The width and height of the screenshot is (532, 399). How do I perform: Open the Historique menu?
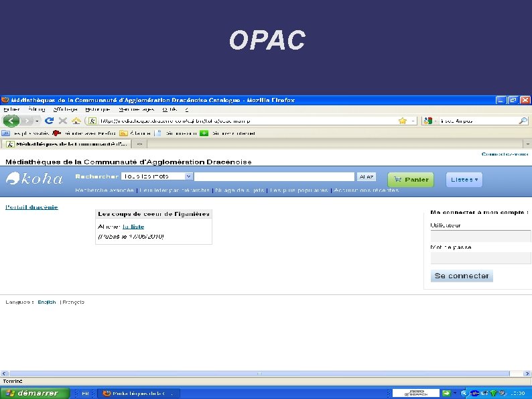coord(98,109)
